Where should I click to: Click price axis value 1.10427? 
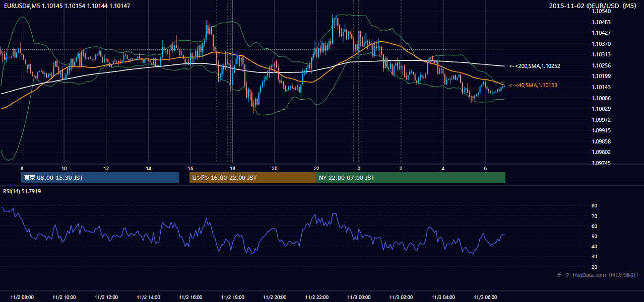click(x=601, y=33)
